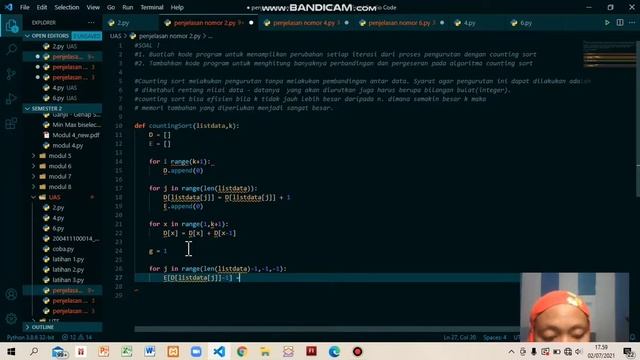Open the Explorer panel's more actions ellipsis

(x=91, y=23)
